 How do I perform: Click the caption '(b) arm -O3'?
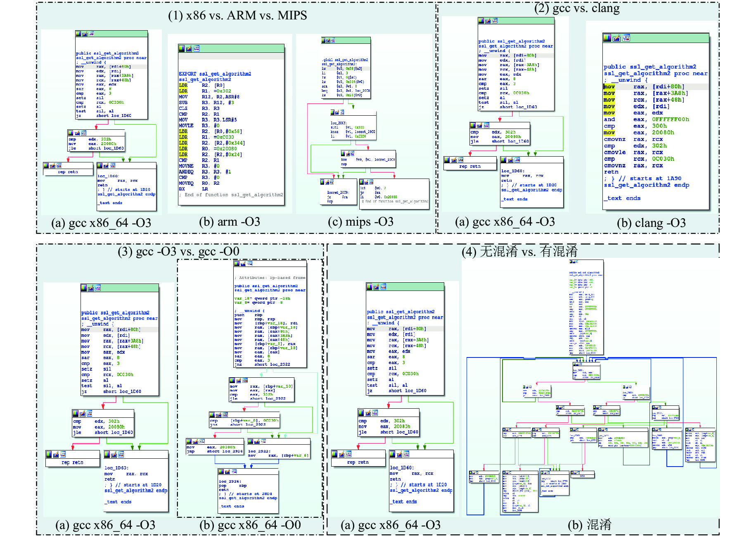click(x=230, y=222)
